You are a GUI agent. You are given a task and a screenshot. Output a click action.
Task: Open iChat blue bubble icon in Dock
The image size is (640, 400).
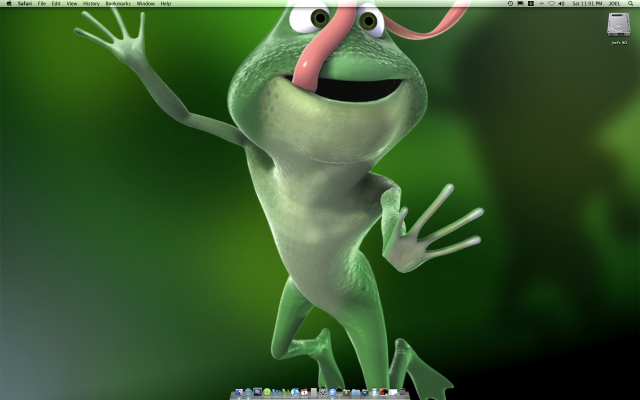[x=332, y=392]
